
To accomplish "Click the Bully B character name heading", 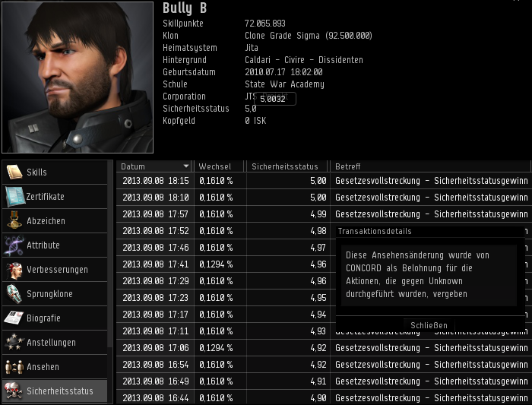I will click(x=185, y=8).
